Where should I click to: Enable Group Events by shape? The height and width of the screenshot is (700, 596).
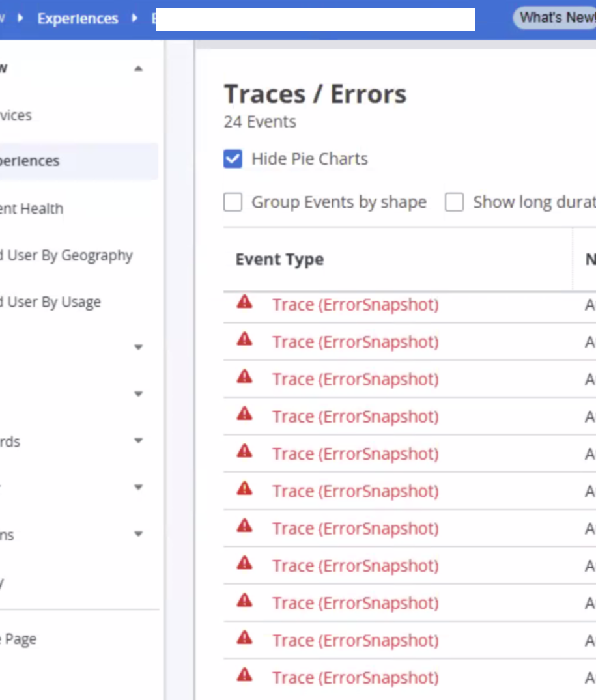[233, 203]
